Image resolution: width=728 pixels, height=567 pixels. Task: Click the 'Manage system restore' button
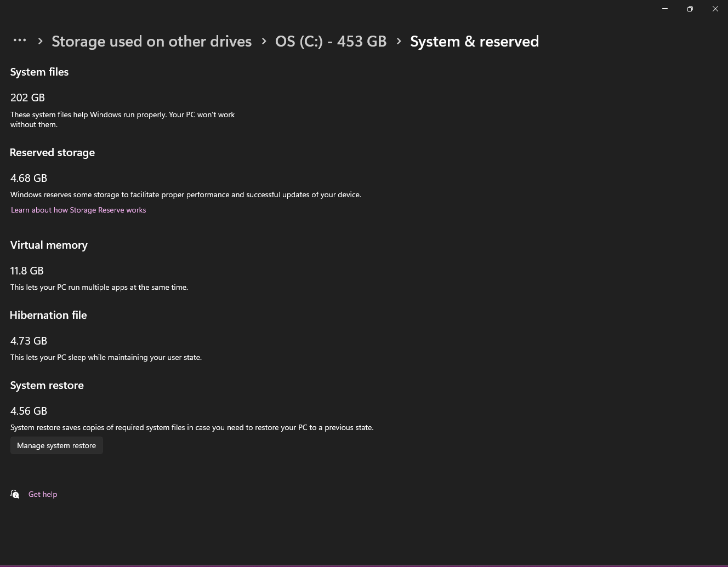click(x=56, y=445)
